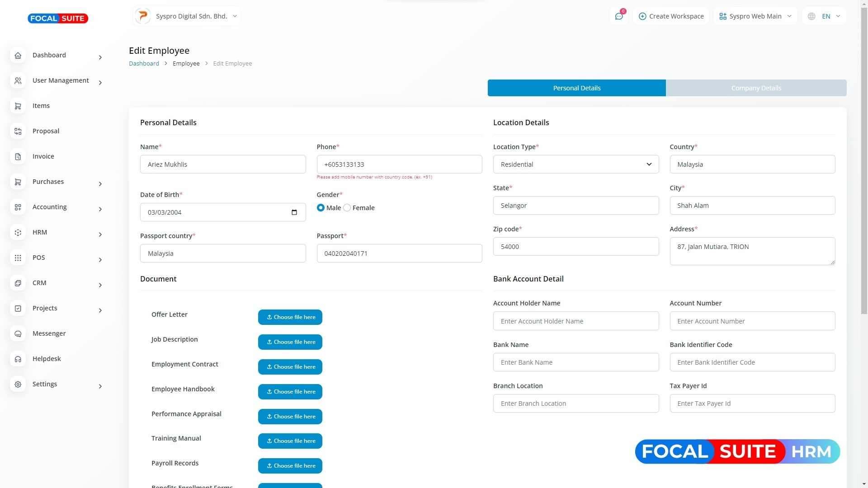868x488 pixels.
Task: Switch to the Personal Details tab
Action: coord(576,88)
